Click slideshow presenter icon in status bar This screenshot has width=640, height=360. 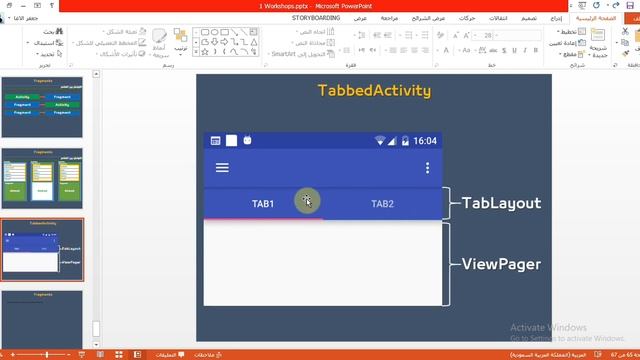(82, 355)
